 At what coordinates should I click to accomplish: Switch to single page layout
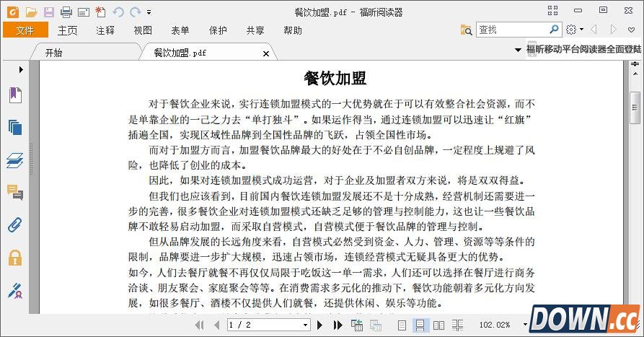(x=402, y=325)
